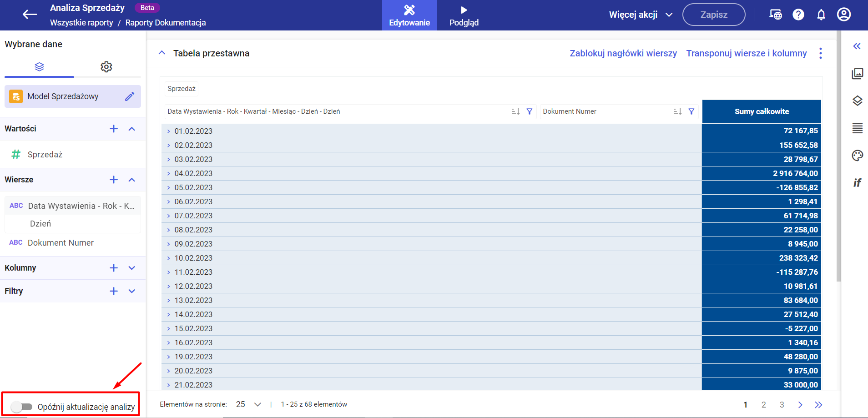
Task: Collapse the Wiersze section
Action: point(132,180)
